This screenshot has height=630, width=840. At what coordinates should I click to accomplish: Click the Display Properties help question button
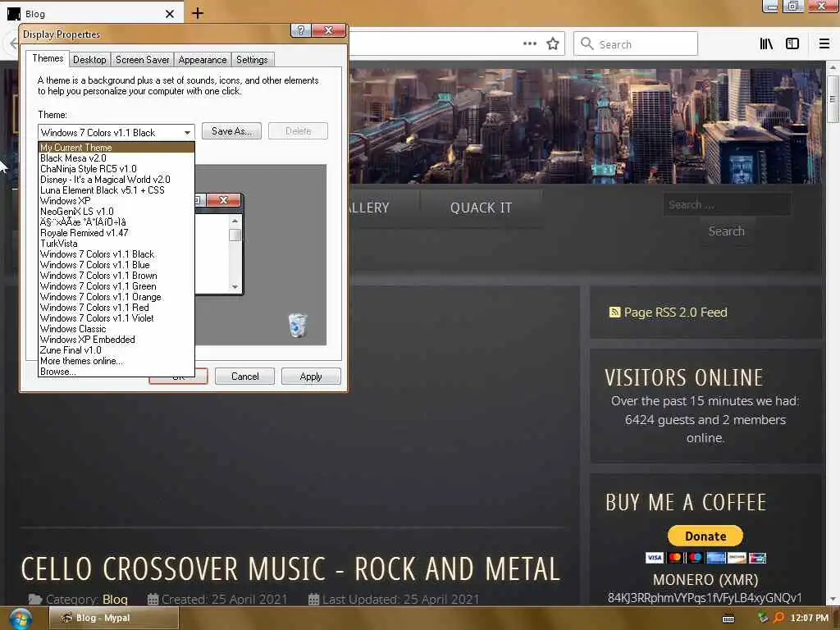[300, 30]
